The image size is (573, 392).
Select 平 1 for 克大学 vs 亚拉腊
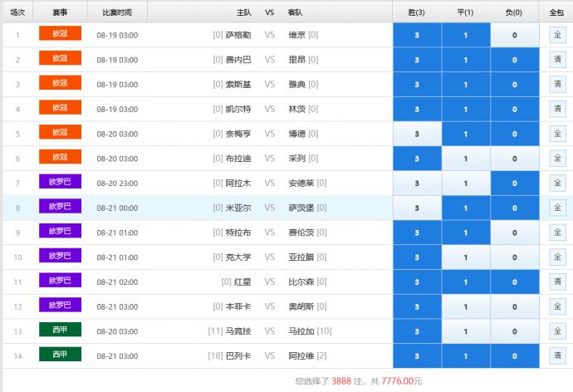coord(466,257)
